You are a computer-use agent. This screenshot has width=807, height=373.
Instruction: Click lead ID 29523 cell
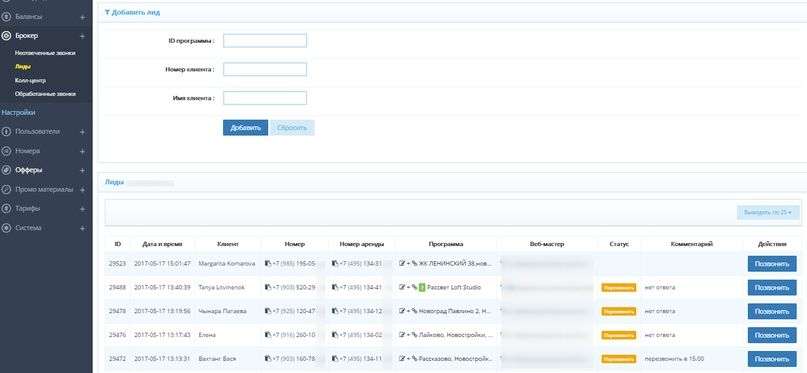point(117,263)
